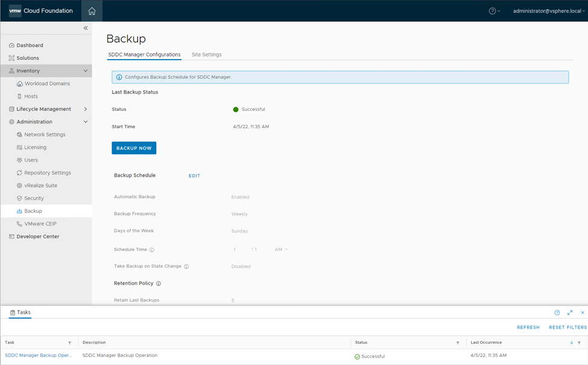
Task: Click the Lifecycle Management icon
Action: point(11,109)
